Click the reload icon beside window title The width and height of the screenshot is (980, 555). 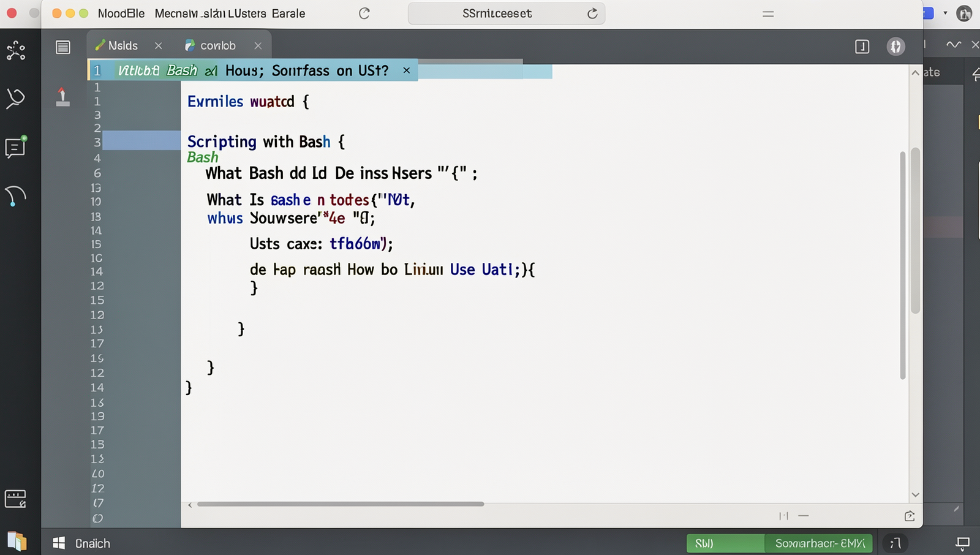tap(364, 13)
